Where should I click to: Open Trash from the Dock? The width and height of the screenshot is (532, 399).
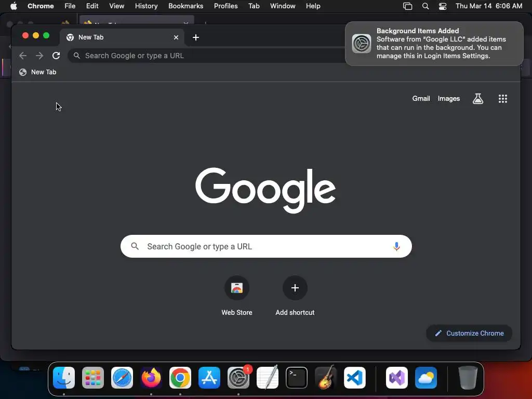coord(468,378)
